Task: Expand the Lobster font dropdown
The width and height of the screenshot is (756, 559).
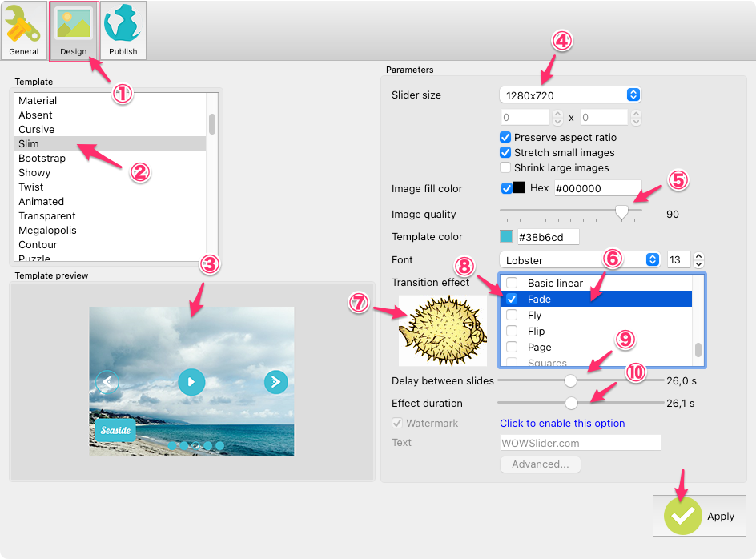Action: tap(579, 260)
